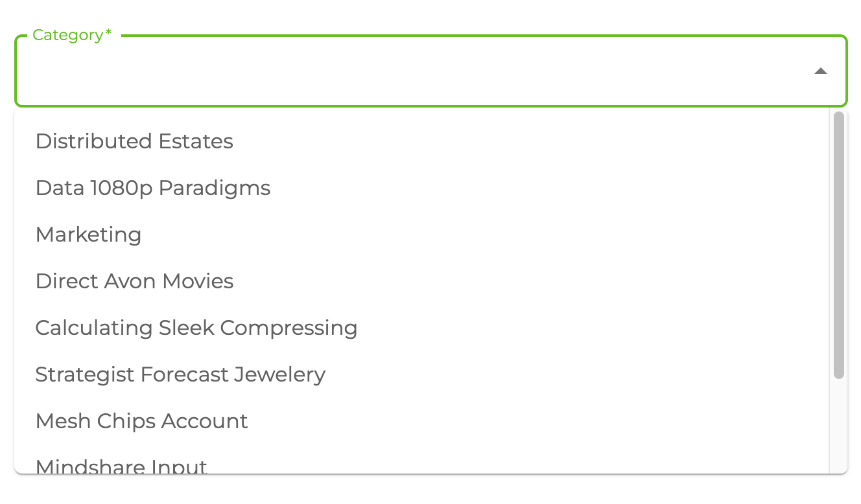Set category to Marketing
The image size is (861, 504).
click(89, 235)
